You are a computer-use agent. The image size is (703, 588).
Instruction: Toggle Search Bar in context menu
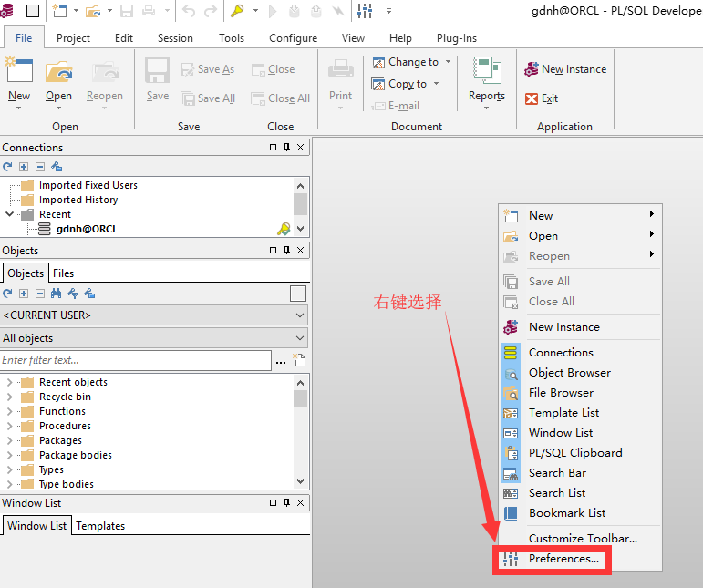point(558,473)
